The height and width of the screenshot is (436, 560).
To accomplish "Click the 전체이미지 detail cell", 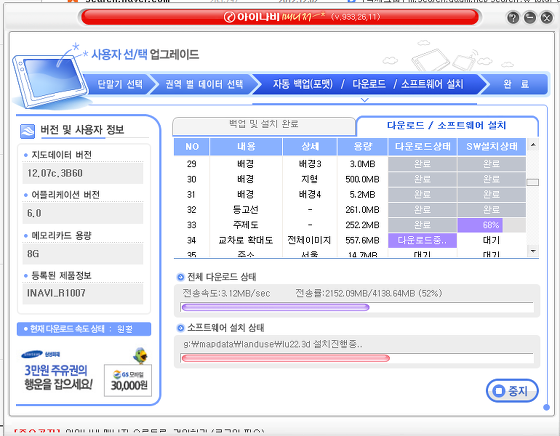I will pos(309,240).
